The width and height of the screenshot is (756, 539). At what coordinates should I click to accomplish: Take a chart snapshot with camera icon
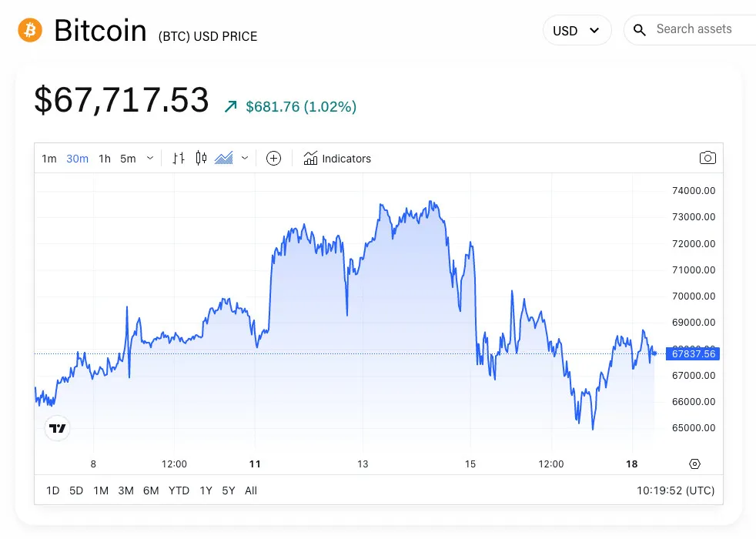(707, 159)
